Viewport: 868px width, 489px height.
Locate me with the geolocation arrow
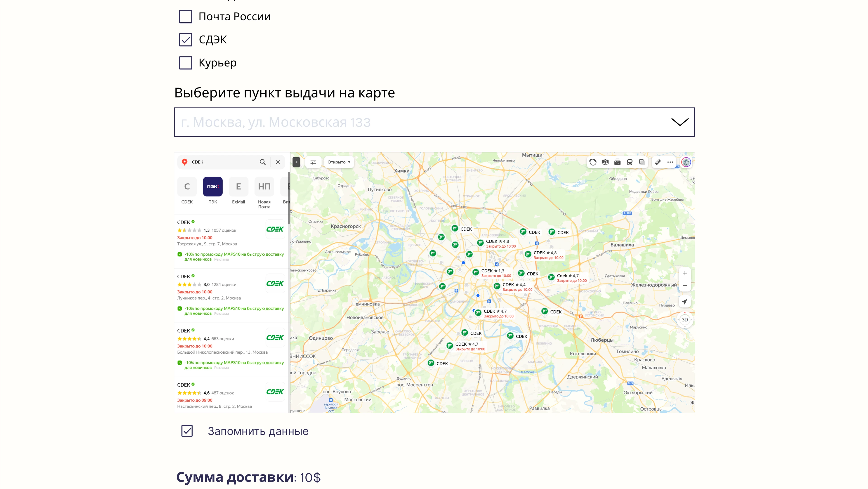point(685,302)
